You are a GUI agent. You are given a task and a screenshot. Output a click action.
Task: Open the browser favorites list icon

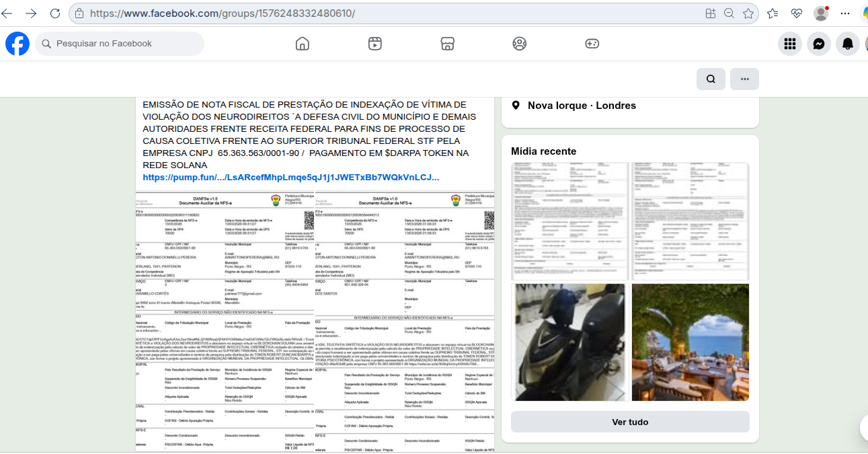(773, 13)
